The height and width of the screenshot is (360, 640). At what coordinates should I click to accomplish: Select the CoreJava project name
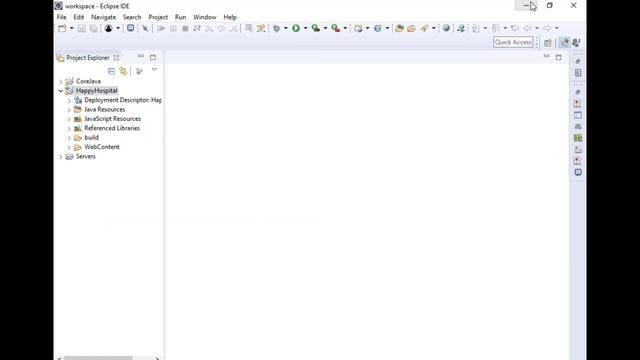click(88, 81)
